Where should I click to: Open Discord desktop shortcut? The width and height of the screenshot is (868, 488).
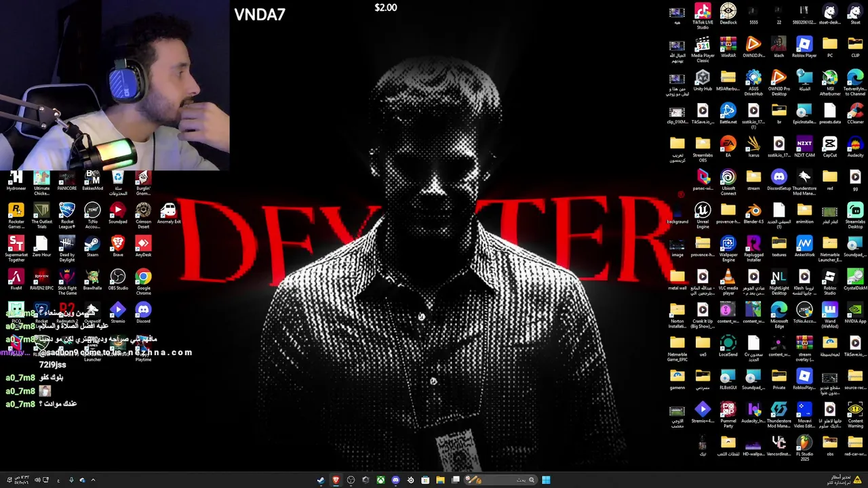(143, 313)
